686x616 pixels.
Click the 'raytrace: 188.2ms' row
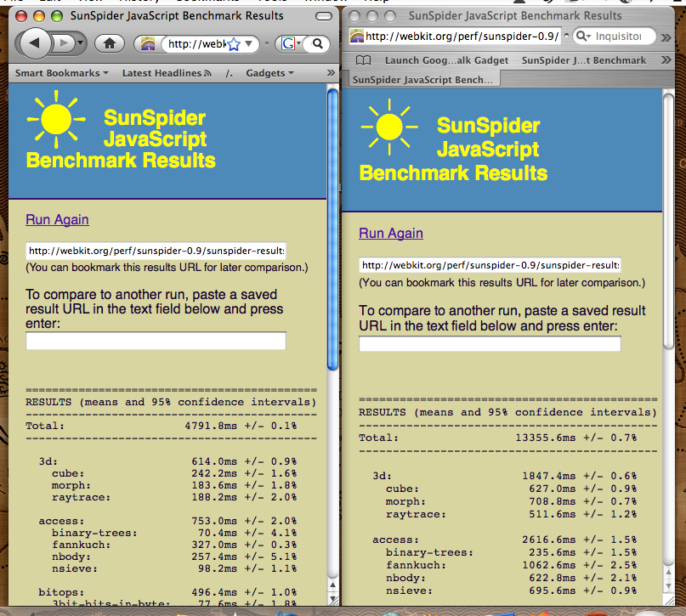(174, 497)
